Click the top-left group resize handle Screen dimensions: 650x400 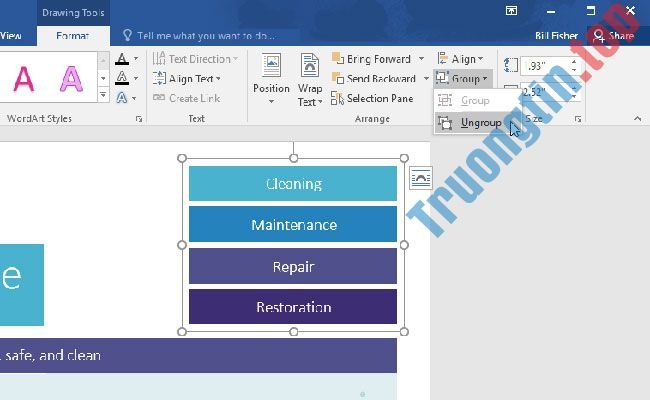[182, 158]
